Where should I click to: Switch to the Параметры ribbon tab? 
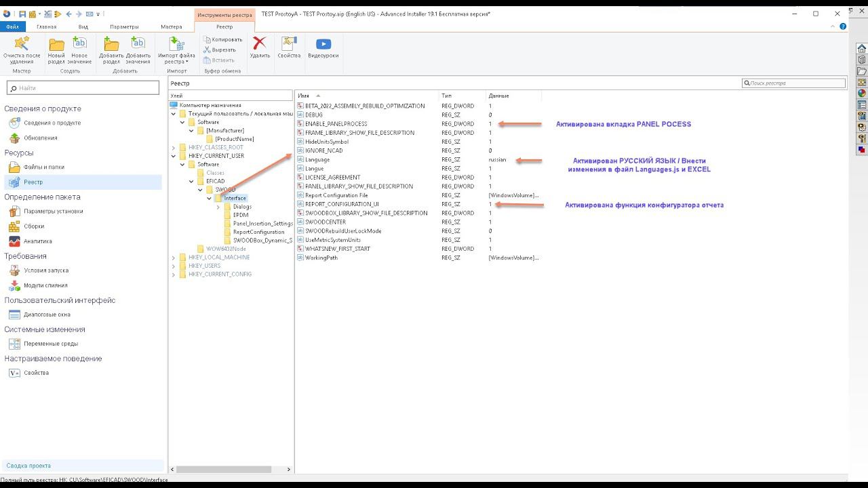(124, 26)
